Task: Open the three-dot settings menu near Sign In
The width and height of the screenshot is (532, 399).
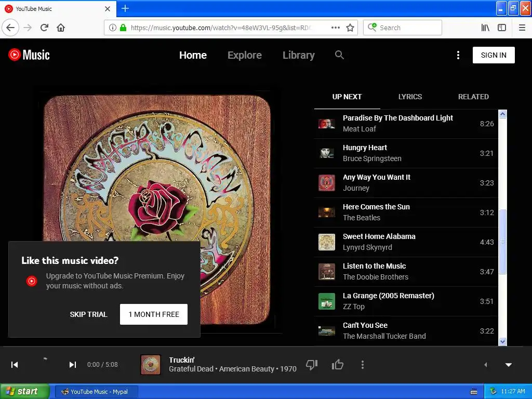Action: pos(458,55)
